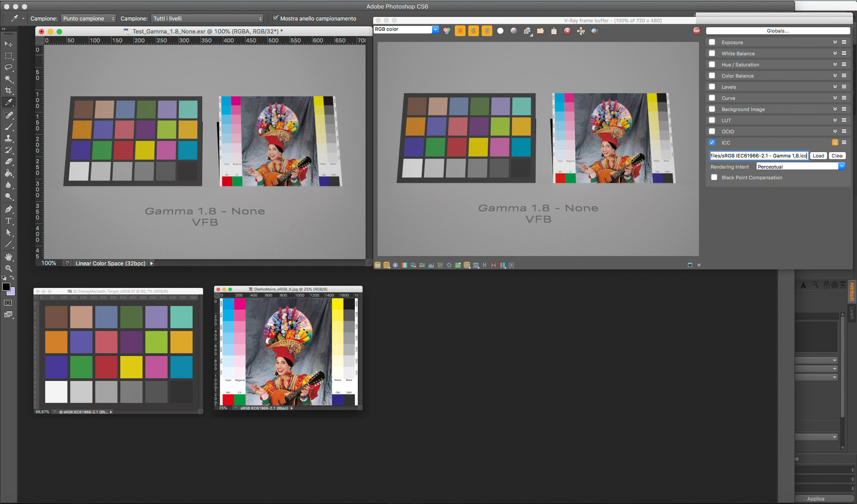
Task: Disable the ICC checkbox
Action: [x=712, y=142]
